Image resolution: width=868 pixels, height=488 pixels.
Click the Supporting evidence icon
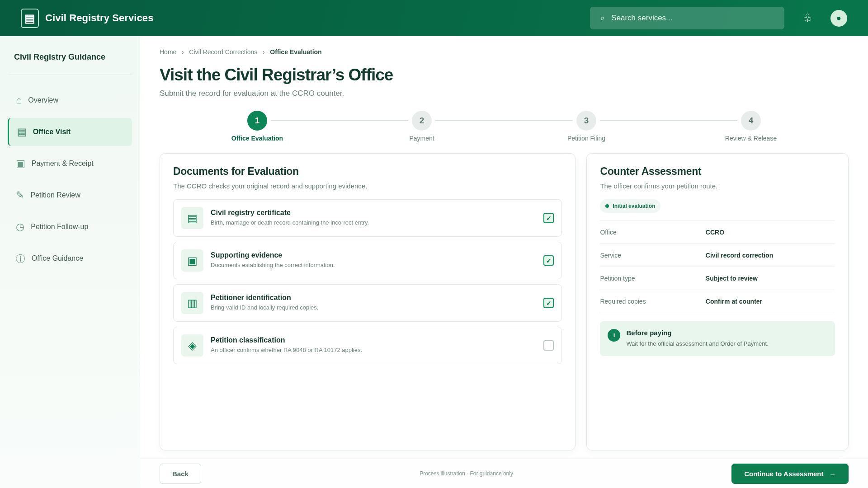click(192, 261)
